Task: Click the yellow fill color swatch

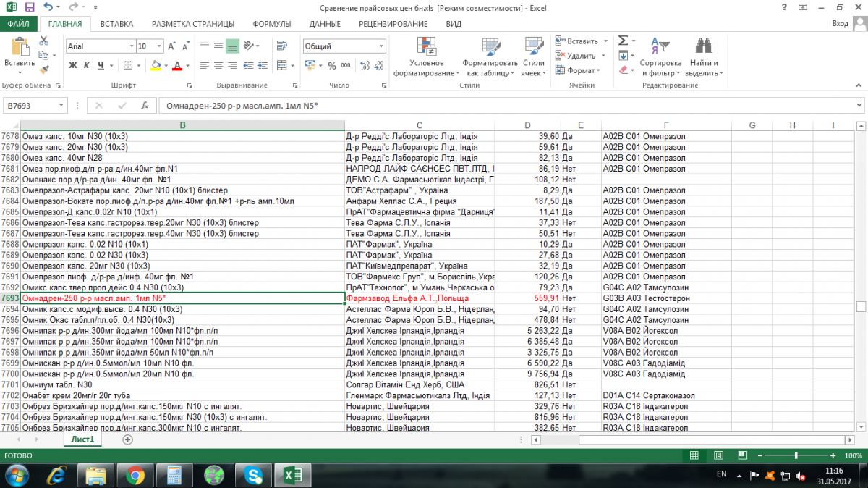Action: point(156,65)
